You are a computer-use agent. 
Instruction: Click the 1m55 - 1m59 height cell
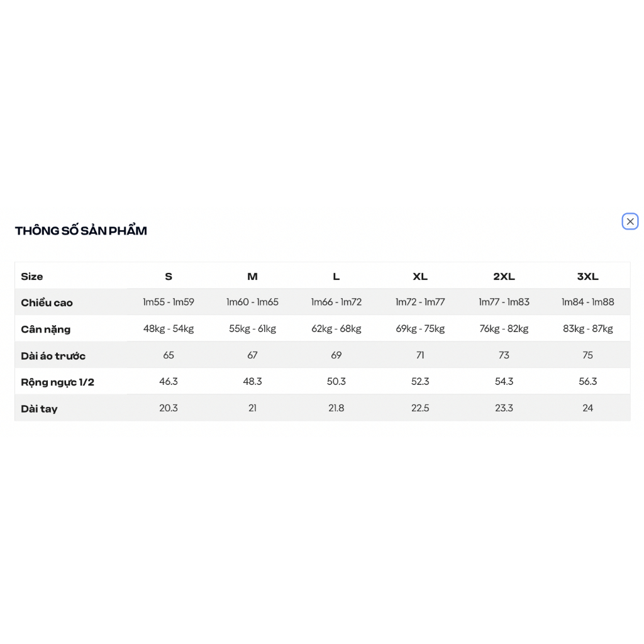[x=169, y=302]
